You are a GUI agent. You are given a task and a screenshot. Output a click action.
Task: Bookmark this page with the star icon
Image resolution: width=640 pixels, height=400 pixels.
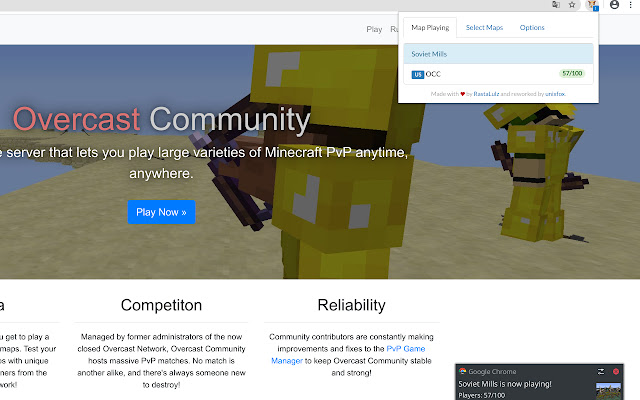(x=572, y=4)
